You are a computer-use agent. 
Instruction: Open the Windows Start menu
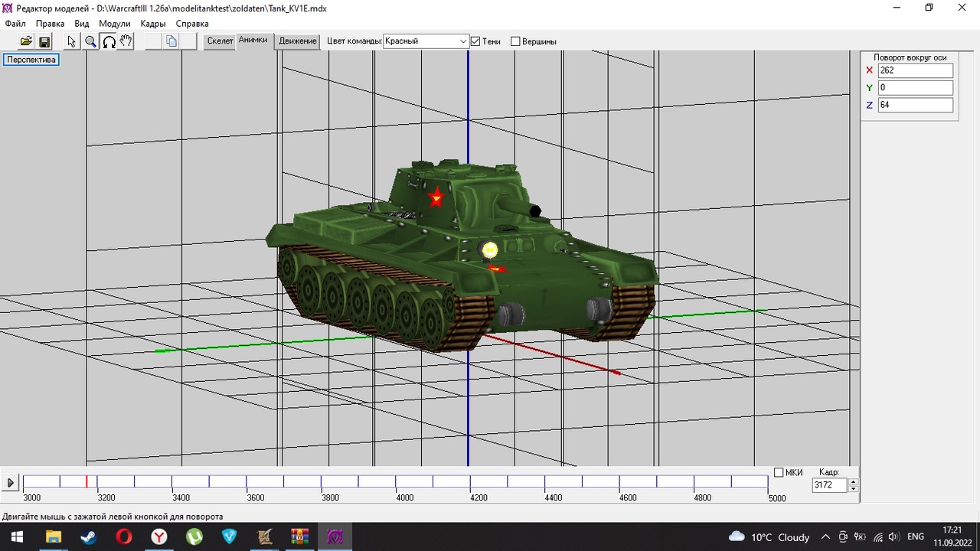[17, 536]
